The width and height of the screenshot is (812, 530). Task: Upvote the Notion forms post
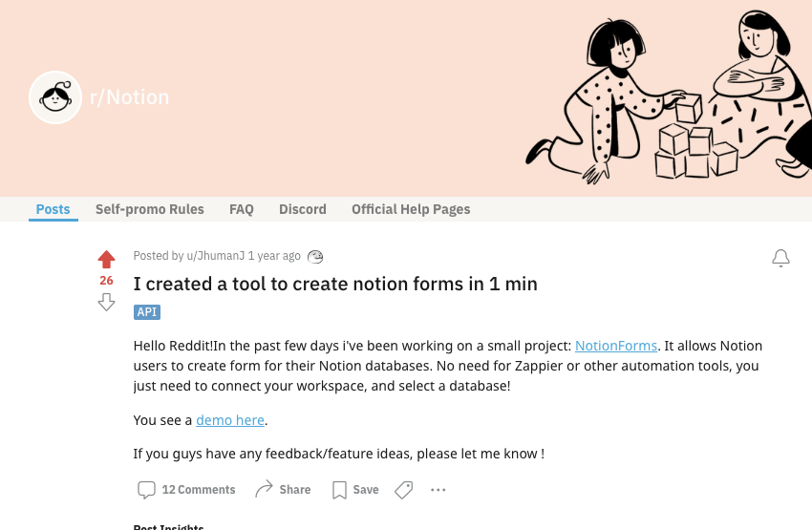pyautogui.click(x=106, y=260)
